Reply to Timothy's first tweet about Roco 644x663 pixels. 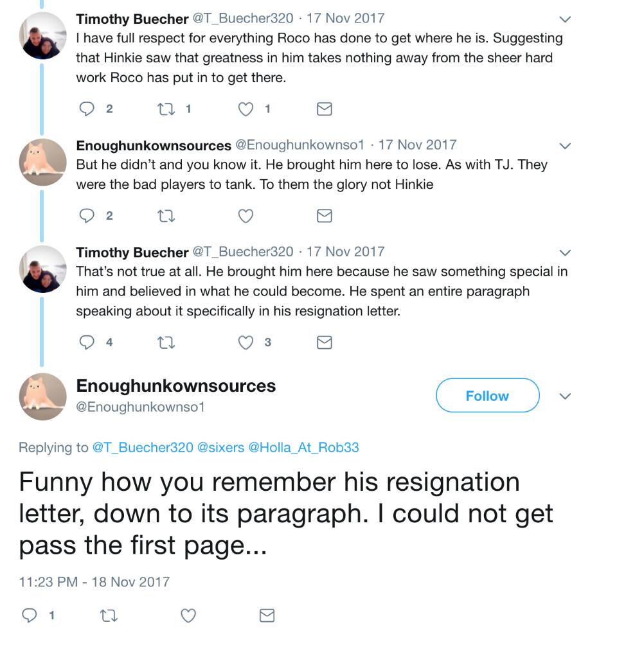click(87, 109)
